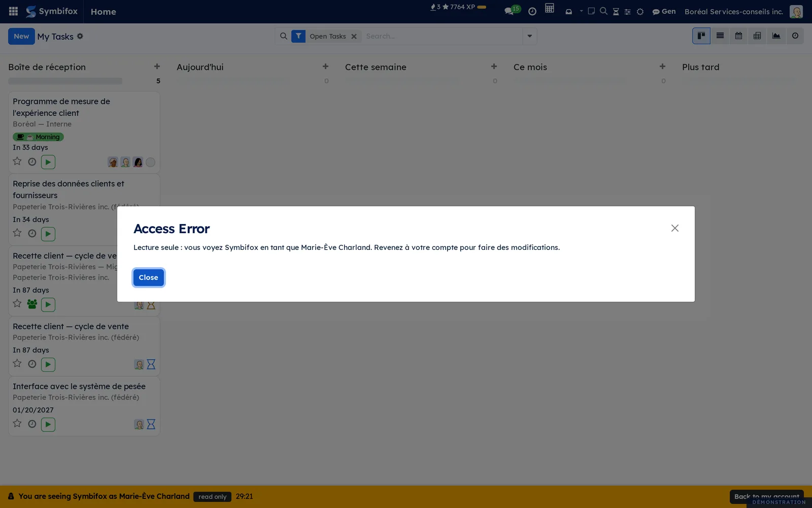The width and height of the screenshot is (812, 508).
Task: Switch to List view
Action: (x=720, y=36)
